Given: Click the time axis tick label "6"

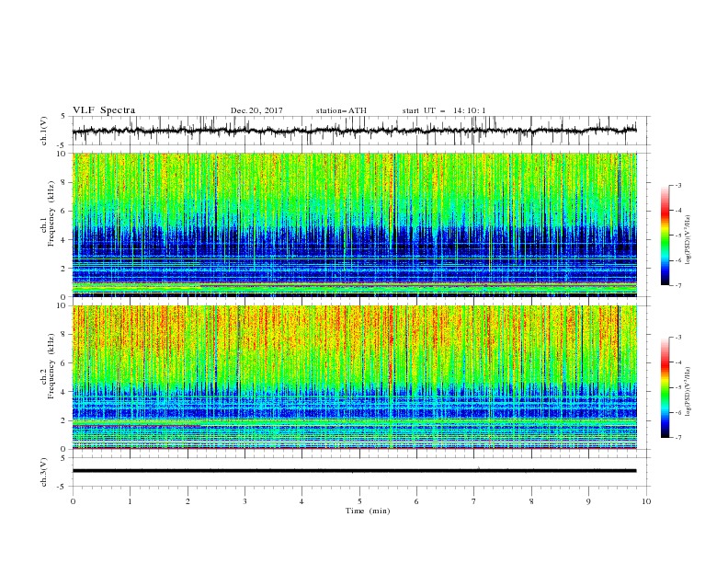Looking at the screenshot, I should (x=416, y=501).
